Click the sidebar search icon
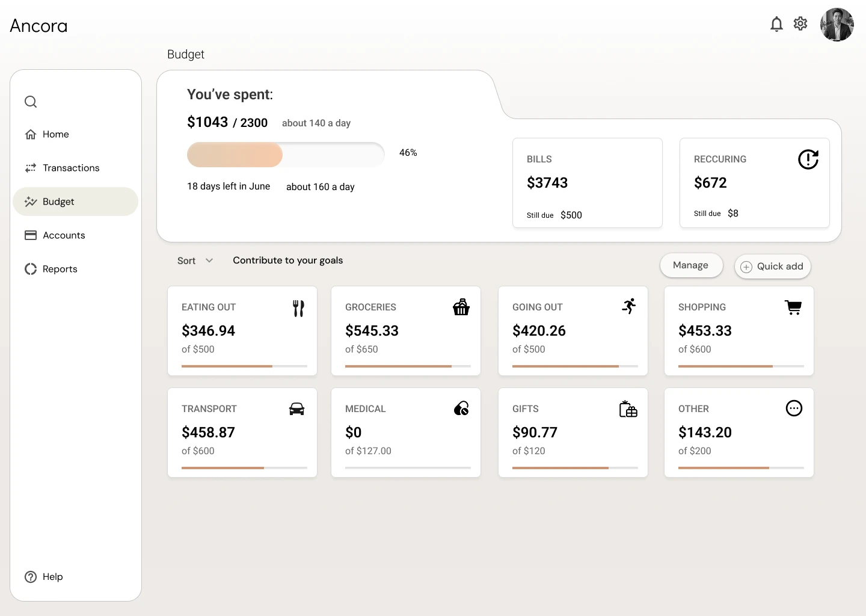866x616 pixels. (x=31, y=102)
